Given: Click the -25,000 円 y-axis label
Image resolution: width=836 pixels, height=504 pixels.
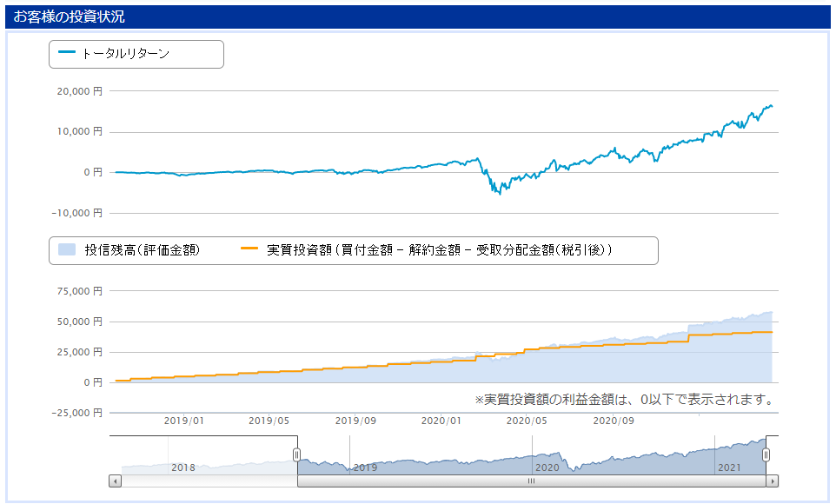Looking at the screenshot, I should point(76,413).
